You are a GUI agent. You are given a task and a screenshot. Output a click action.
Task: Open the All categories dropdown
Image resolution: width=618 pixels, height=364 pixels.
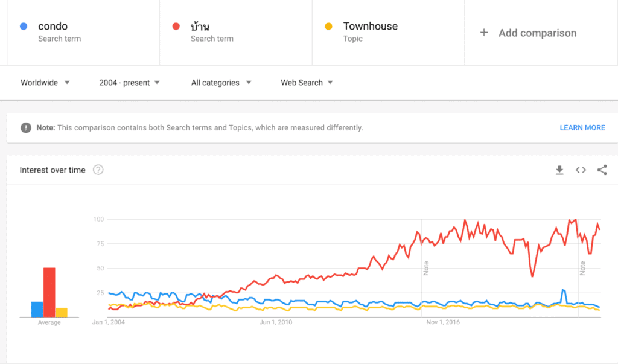[x=221, y=83]
